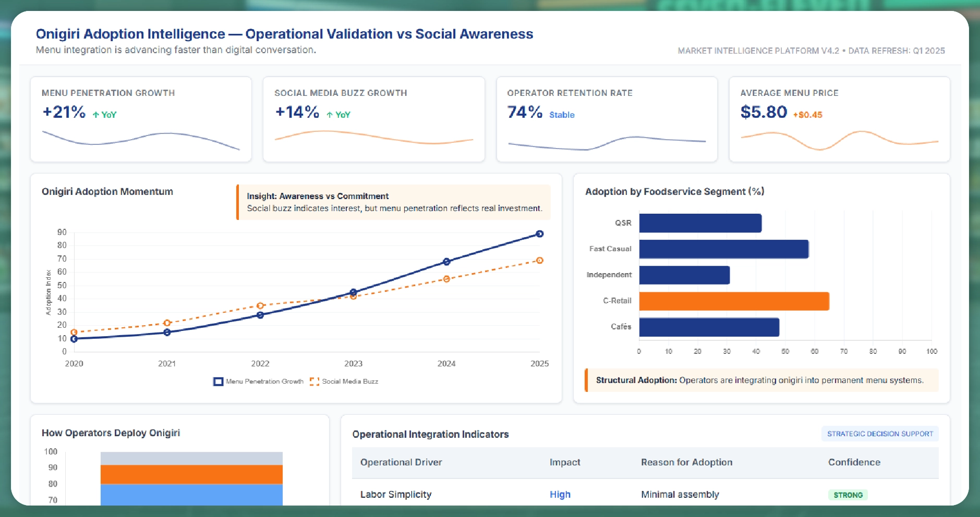
Task: Click the YoY arrow on Social Media Buzz card
Action: tap(330, 114)
